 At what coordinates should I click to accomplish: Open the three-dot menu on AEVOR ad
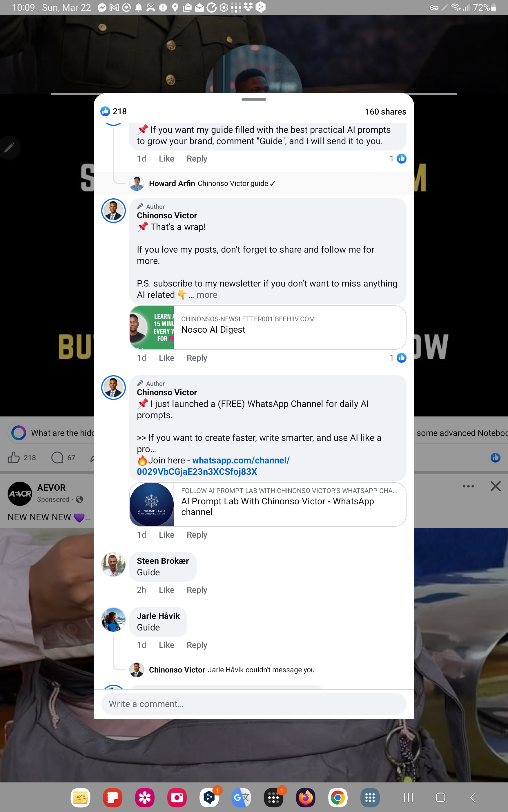pos(468,486)
